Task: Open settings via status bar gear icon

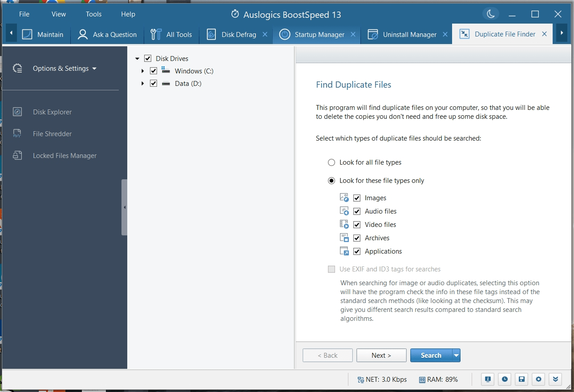Action: coord(538,379)
